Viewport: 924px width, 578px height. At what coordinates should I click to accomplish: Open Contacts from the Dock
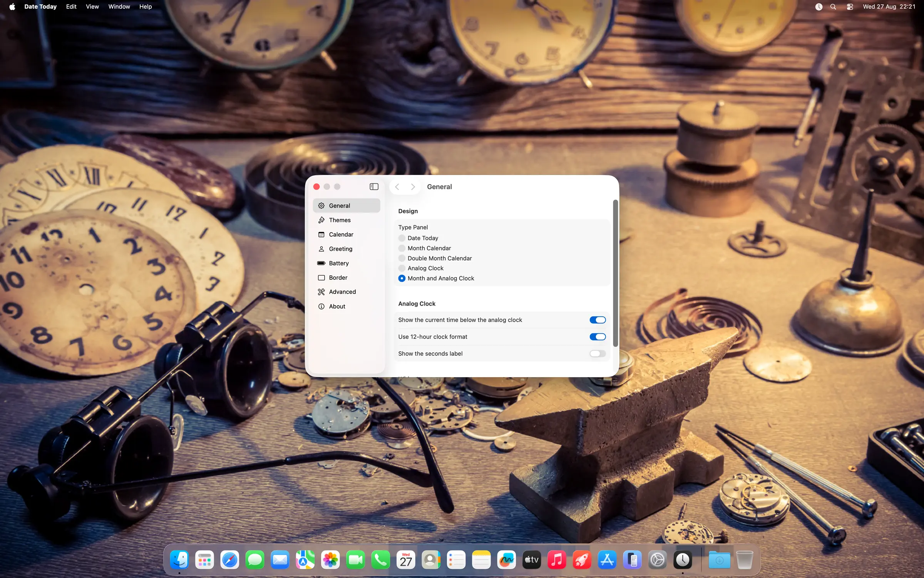(x=431, y=560)
